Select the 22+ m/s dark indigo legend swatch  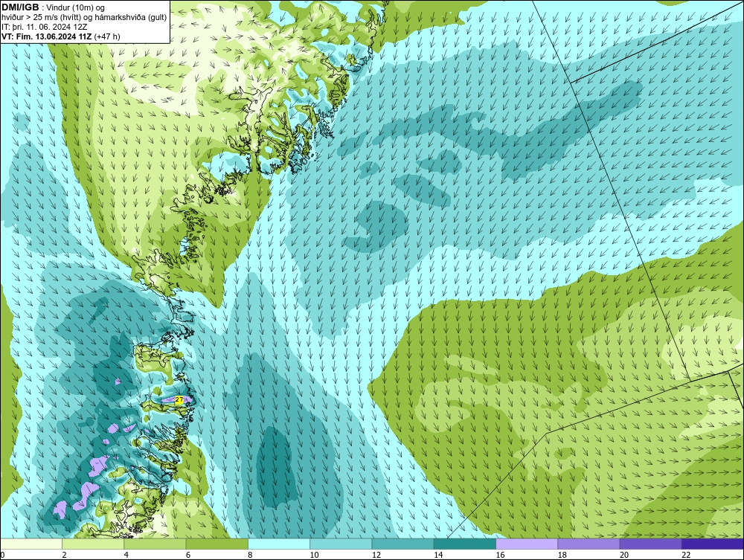713,544
